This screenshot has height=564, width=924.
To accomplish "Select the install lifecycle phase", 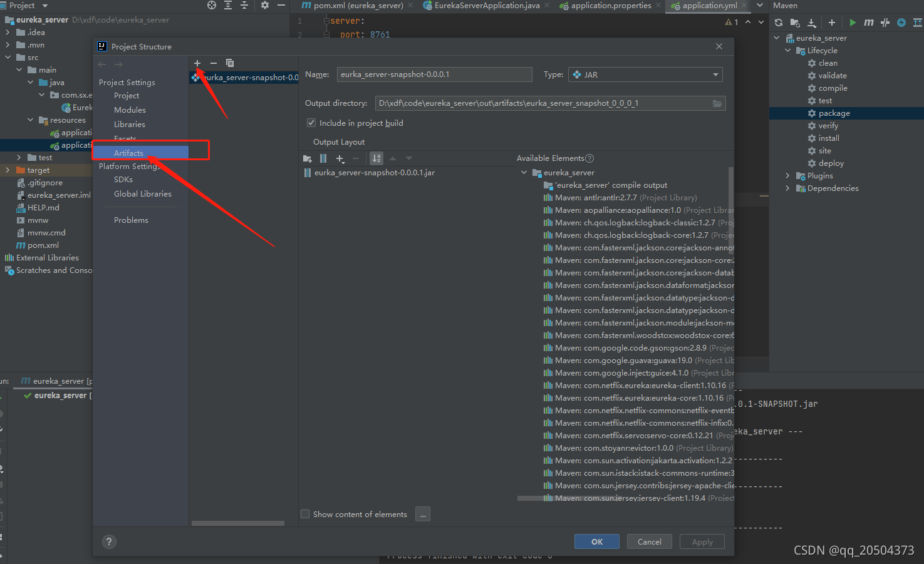I will pos(829,138).
